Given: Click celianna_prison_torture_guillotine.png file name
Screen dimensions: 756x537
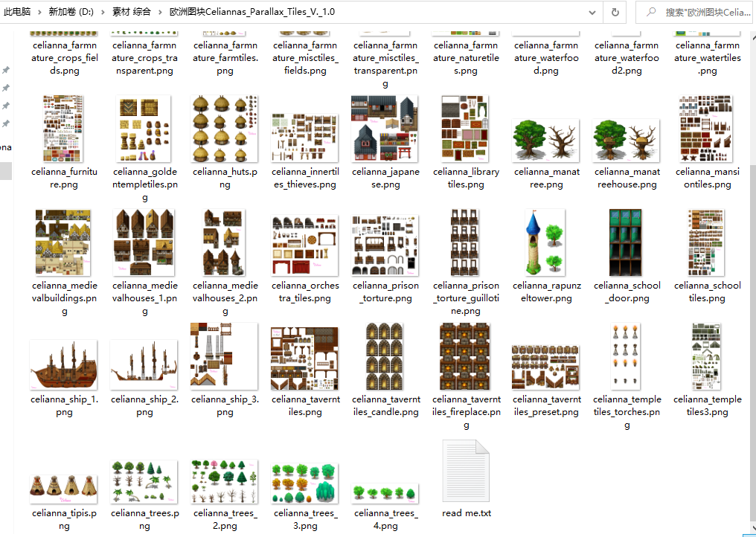Looking at the screenshot, I should coord(466,298).
